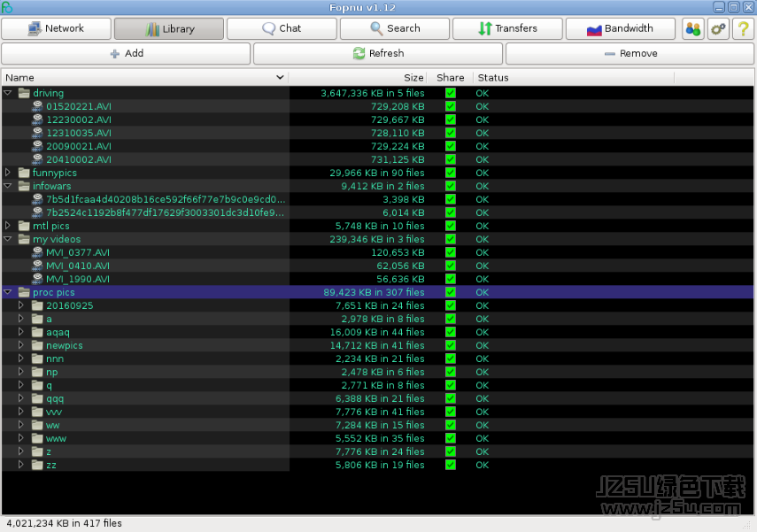The height and width of the screenshot is (532, 757).
Task: Click the Add button
Action: coord(126,54)
